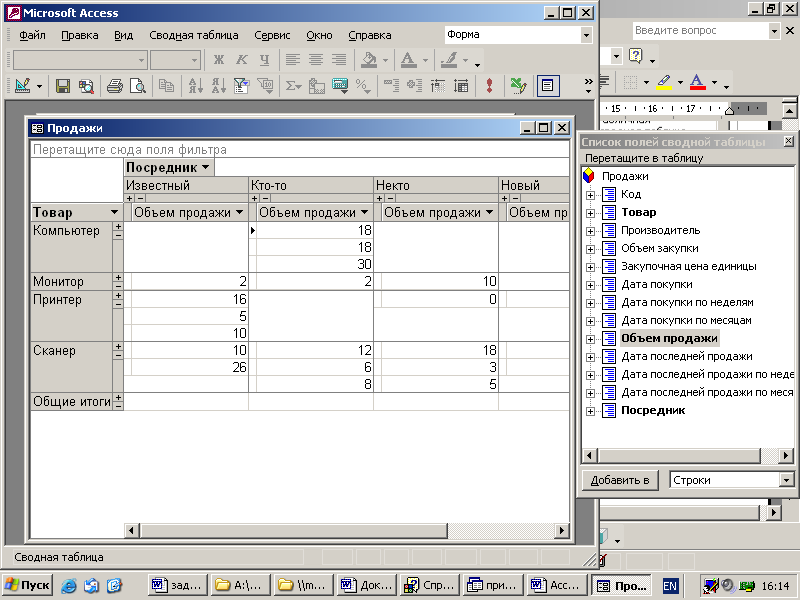
Task: Click the Refresh red exclamation icon
Action: (x=489, y=86)
